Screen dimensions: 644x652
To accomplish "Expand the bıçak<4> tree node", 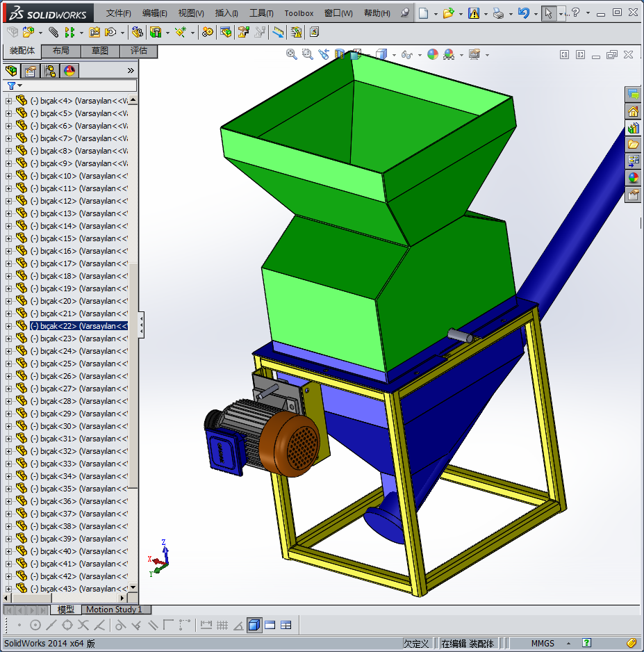I will tap(8, 101).
